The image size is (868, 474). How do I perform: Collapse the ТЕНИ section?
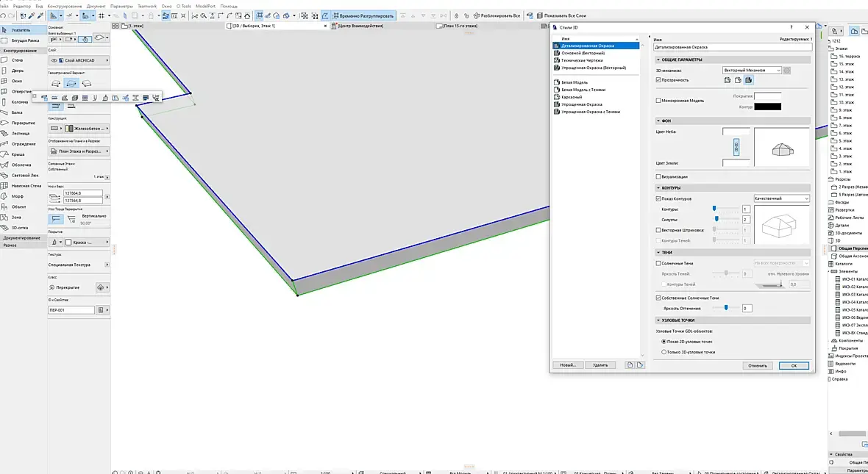[658, 252]
